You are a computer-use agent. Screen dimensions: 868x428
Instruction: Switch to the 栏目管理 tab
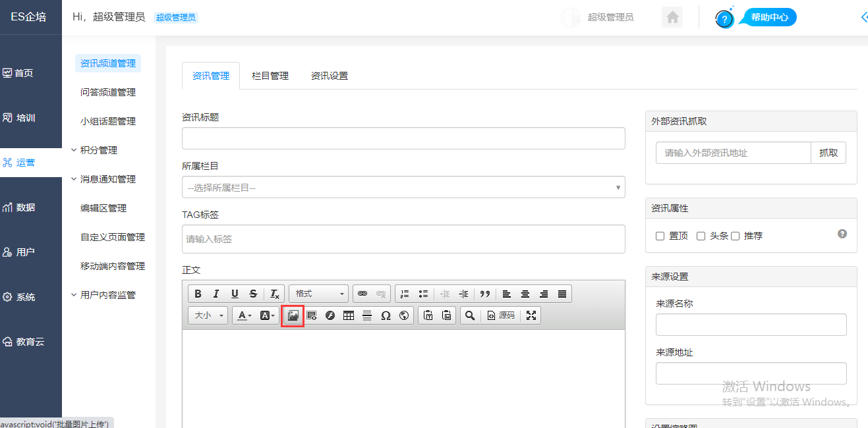[x=270, y=76]
